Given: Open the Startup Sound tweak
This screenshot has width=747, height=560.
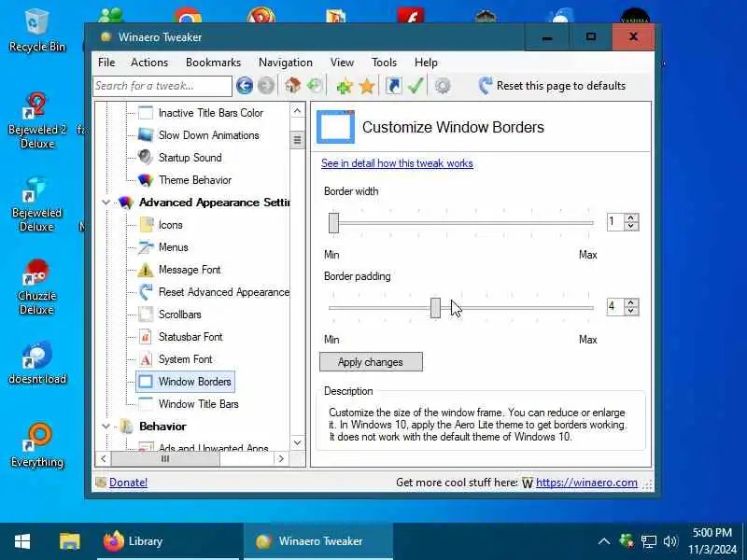Looking at the screenshot, I should [190, 158].
